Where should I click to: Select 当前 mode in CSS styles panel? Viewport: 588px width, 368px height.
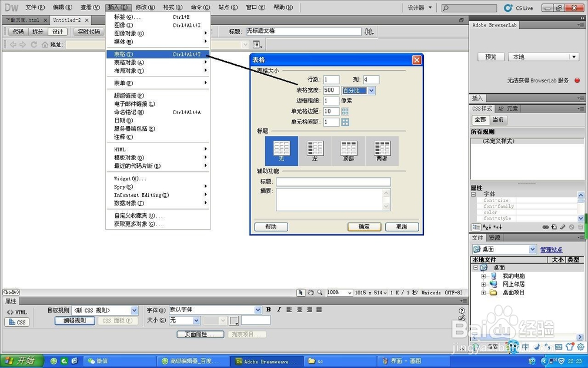coord(498,120)
